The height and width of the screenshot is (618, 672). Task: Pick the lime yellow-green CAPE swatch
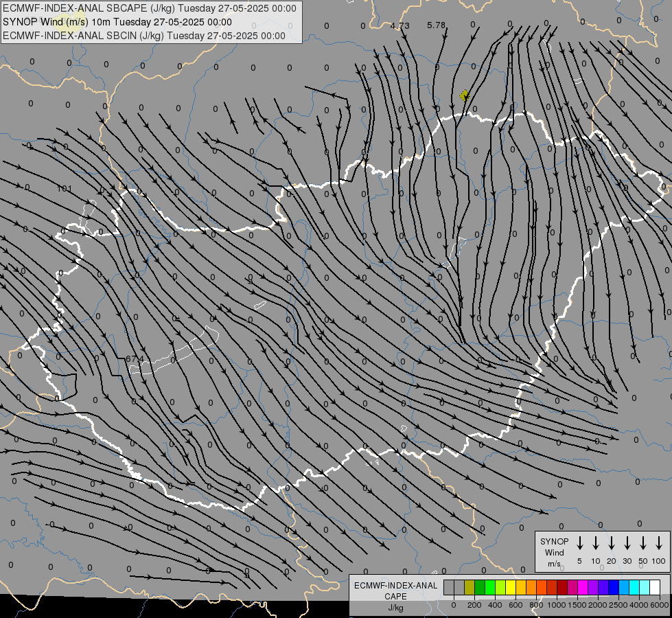[x=500, y=587]
